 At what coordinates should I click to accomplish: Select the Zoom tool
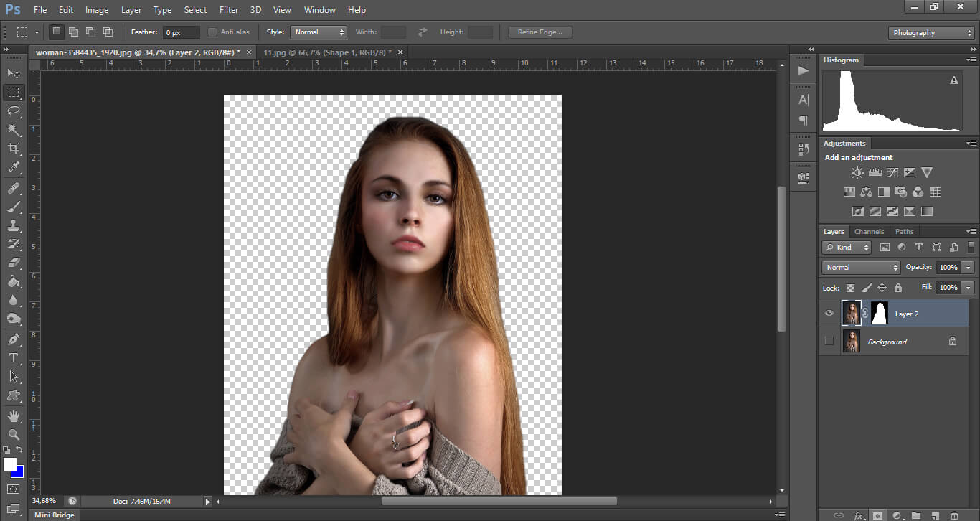(x=14, y=435)
